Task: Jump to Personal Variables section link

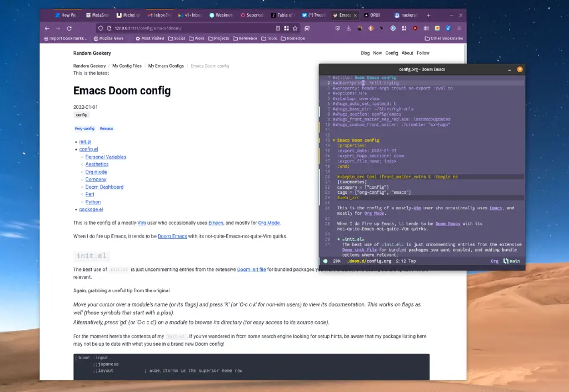Action: pos(106,157)
